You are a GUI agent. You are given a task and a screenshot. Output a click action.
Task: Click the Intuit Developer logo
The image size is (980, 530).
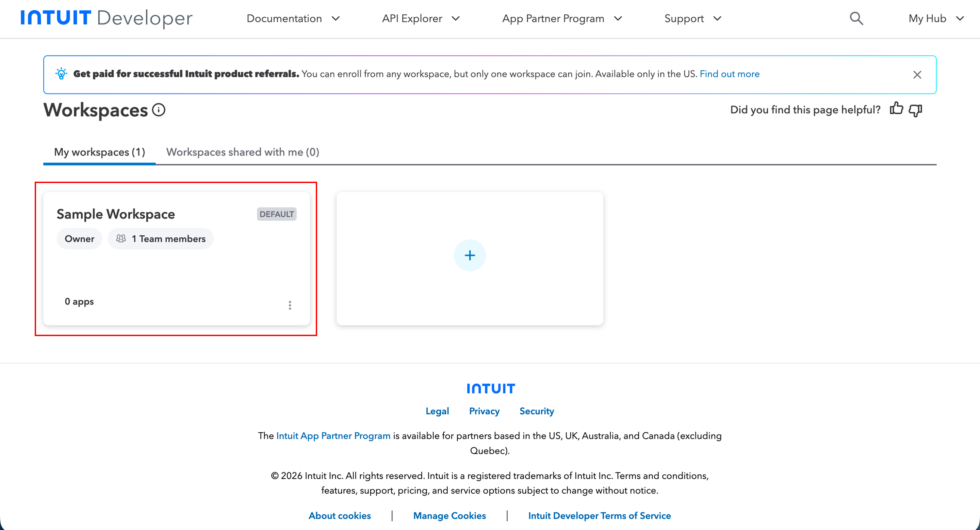point(107,18)
